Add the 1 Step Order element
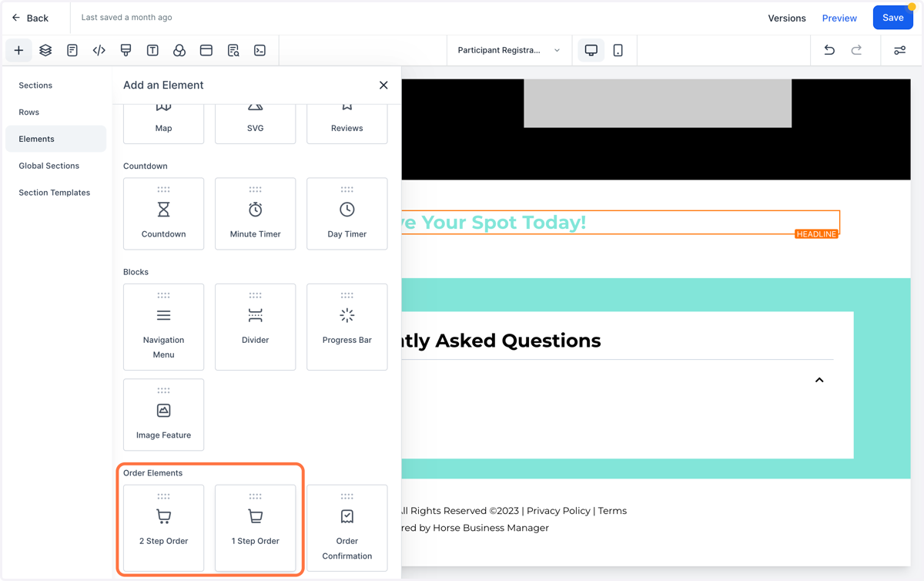This screenshot has width=924, height=581. tap(256, 528)
